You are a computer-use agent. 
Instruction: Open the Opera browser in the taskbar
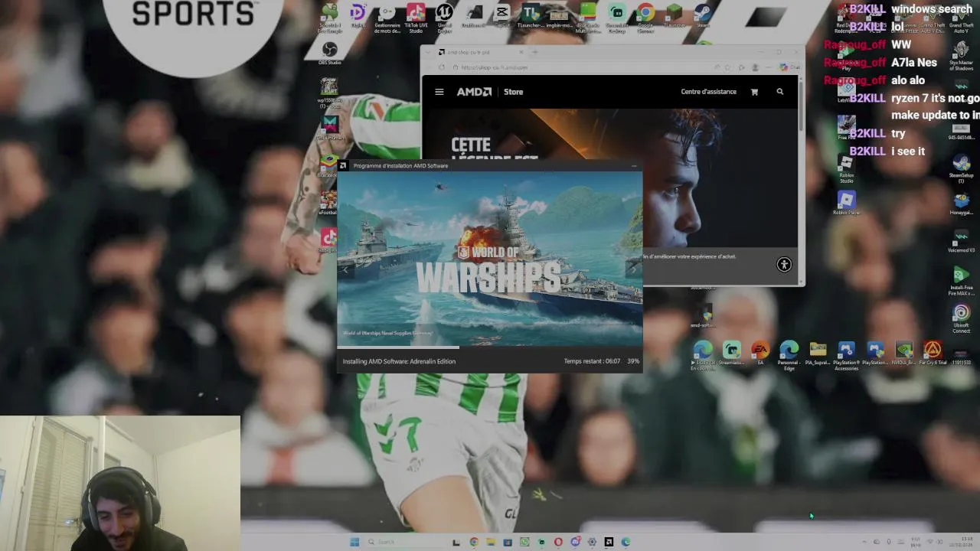point(558,542)
